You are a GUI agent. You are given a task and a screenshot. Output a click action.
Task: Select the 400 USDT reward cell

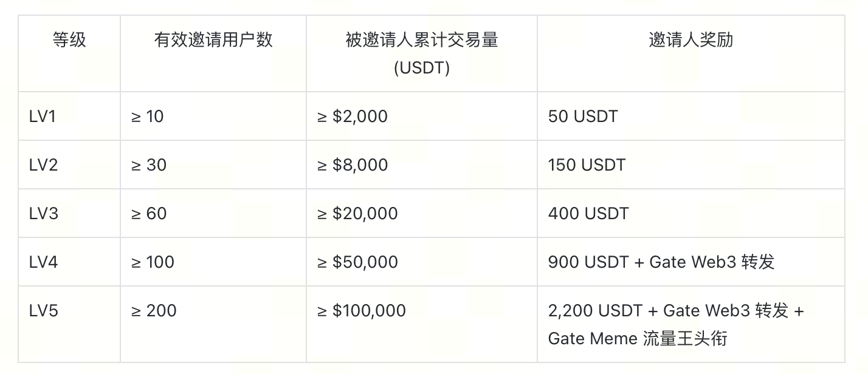[588, 214]
